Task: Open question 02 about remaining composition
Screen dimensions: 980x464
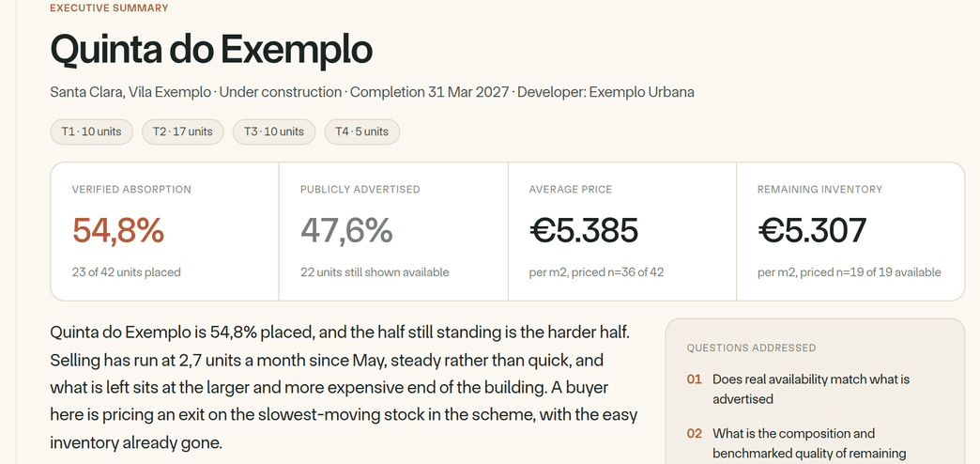Action: [811, 443]
